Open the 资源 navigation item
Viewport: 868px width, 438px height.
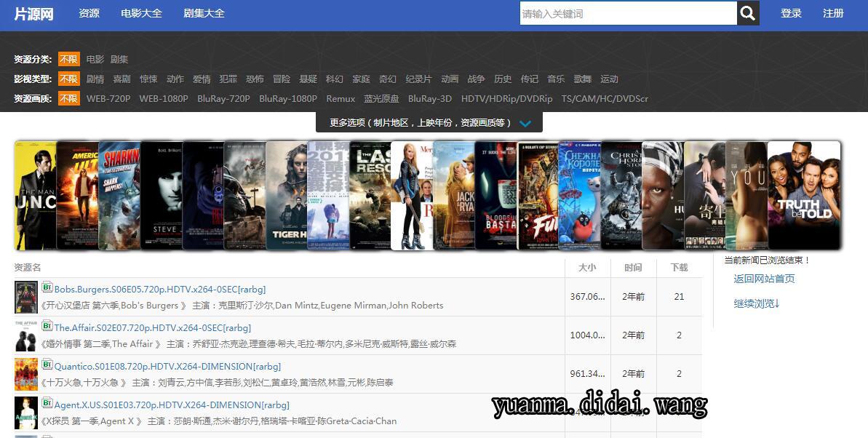(89, 13)
